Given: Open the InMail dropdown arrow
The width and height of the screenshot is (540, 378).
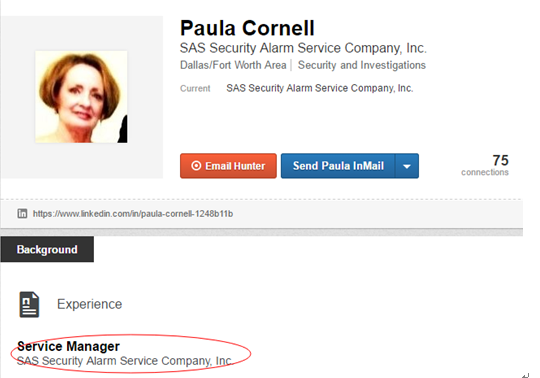Looking at the screenshot, I should [407, 166].
